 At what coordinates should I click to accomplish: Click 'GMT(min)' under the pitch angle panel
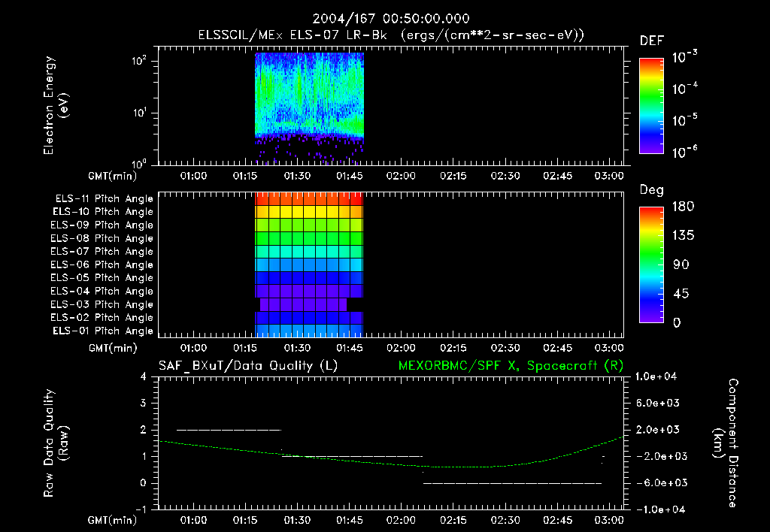pos(113,349)
